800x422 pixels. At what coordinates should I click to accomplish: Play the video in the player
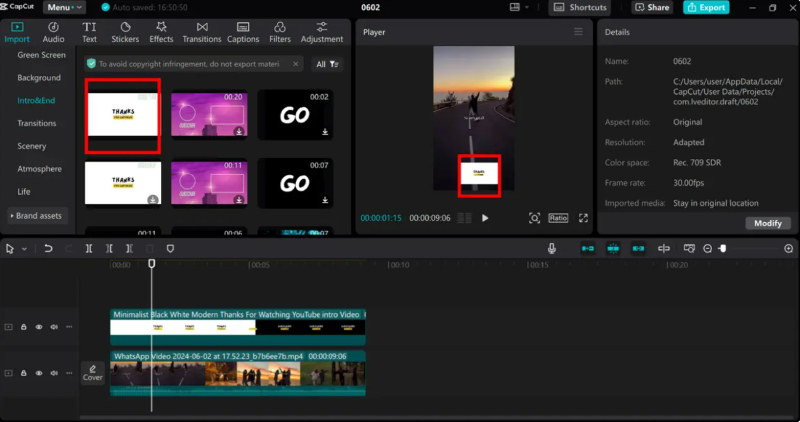pyautogui.click(x=485, y=217)
